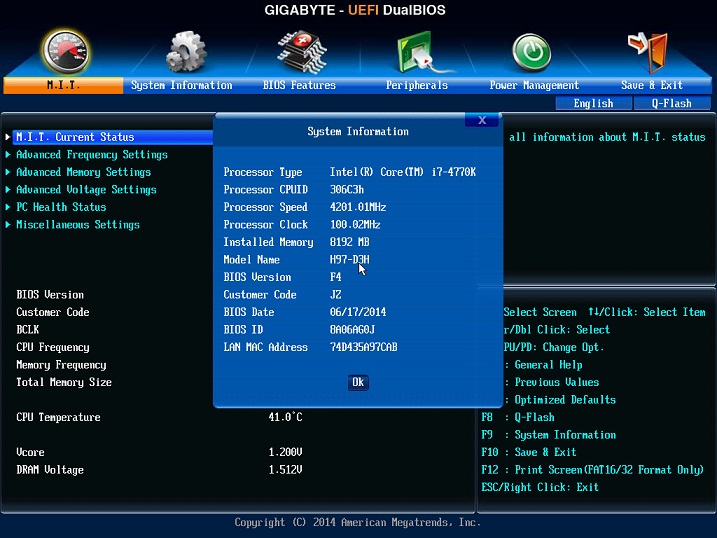This screenshot has height=538, width=717.
Task: Click the BCLK label in status panel
Action: (28, 330)
